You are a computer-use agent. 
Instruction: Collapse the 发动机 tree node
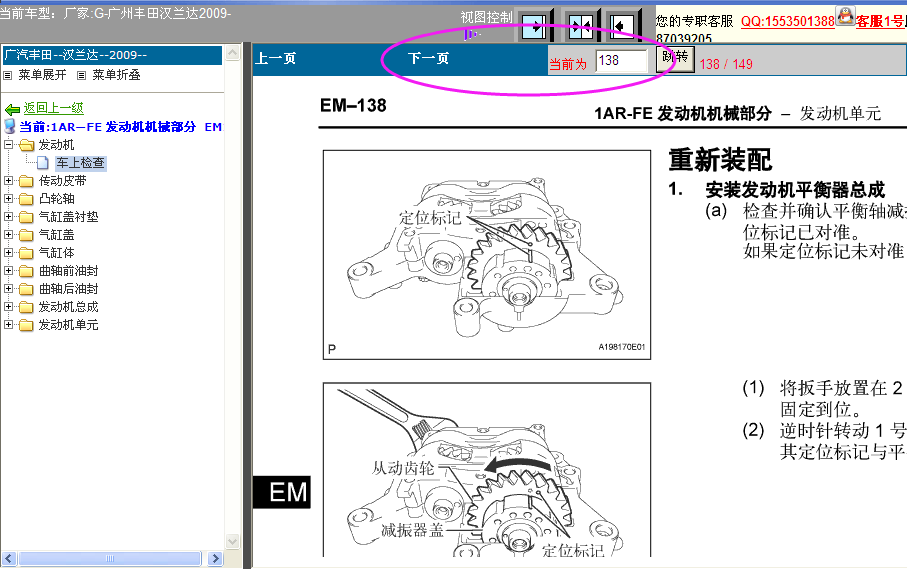click(x=8, y=145)
